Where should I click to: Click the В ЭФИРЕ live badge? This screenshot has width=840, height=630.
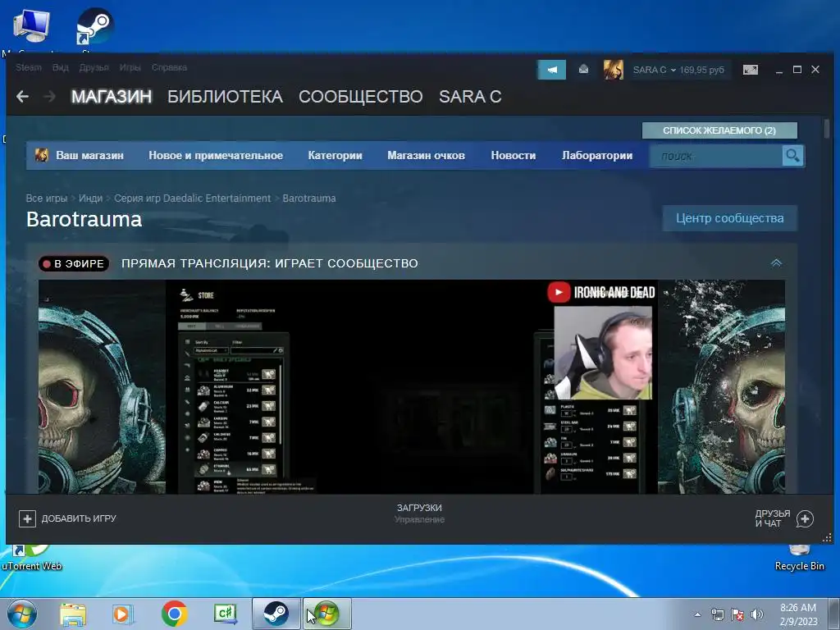pyautogui.click(x=74, y=263)
